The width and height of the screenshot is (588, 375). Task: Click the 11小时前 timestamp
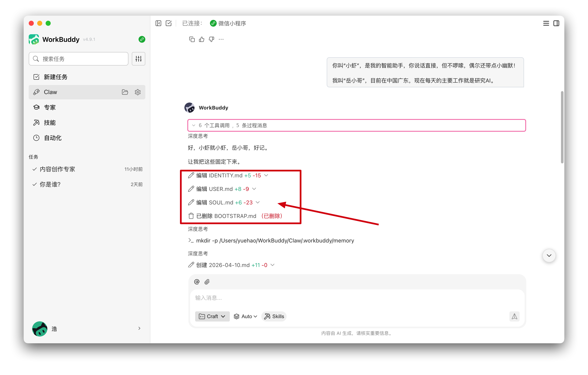click(x=133, y=169)
